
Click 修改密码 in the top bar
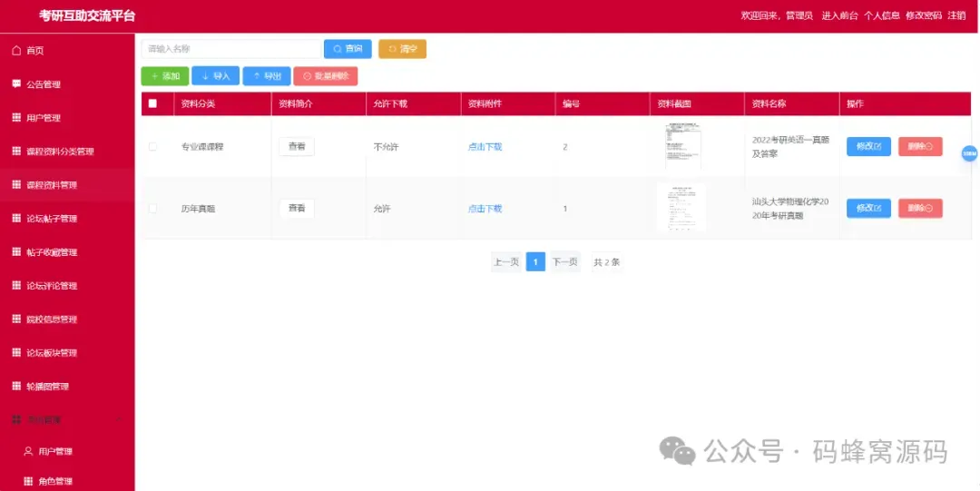(x=924, y=15)
